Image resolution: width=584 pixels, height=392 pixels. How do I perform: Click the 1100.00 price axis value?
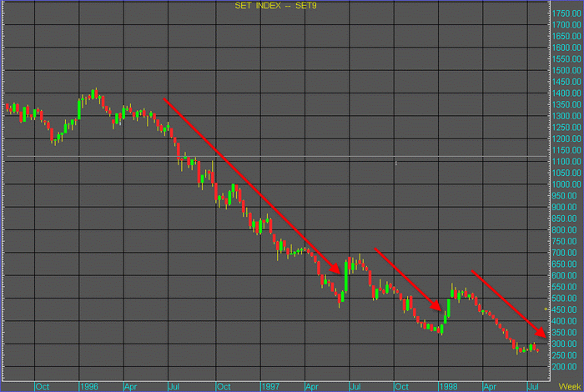pyautogui.click(x=566, y=162)
